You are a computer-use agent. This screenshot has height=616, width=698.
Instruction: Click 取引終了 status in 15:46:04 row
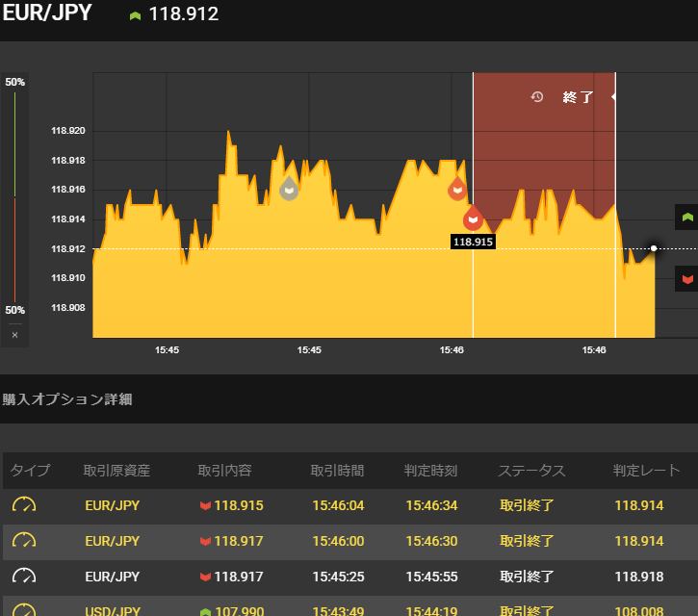point(527,505)
